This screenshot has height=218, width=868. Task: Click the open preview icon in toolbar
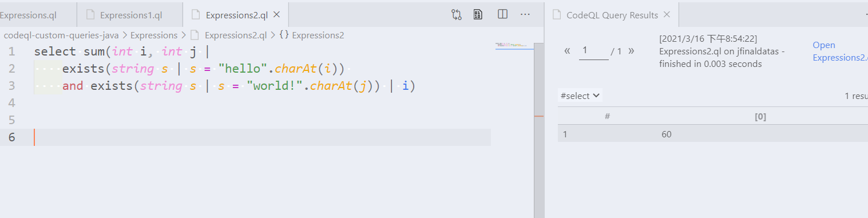(478, 14)
